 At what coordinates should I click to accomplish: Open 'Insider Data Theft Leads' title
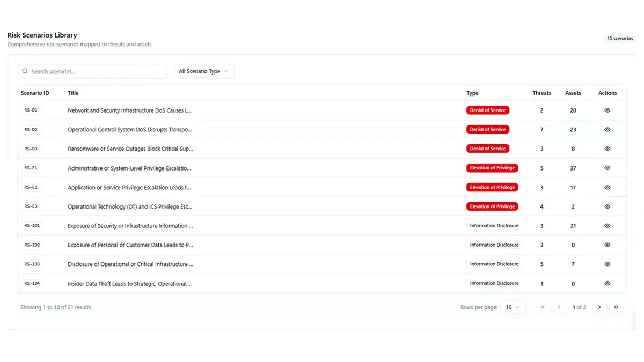[x=129, y=284]
